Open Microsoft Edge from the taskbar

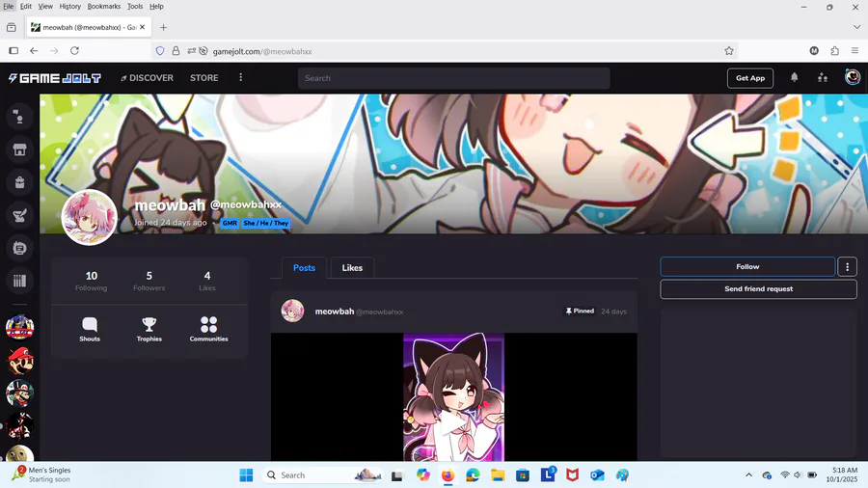click(473, 474)
